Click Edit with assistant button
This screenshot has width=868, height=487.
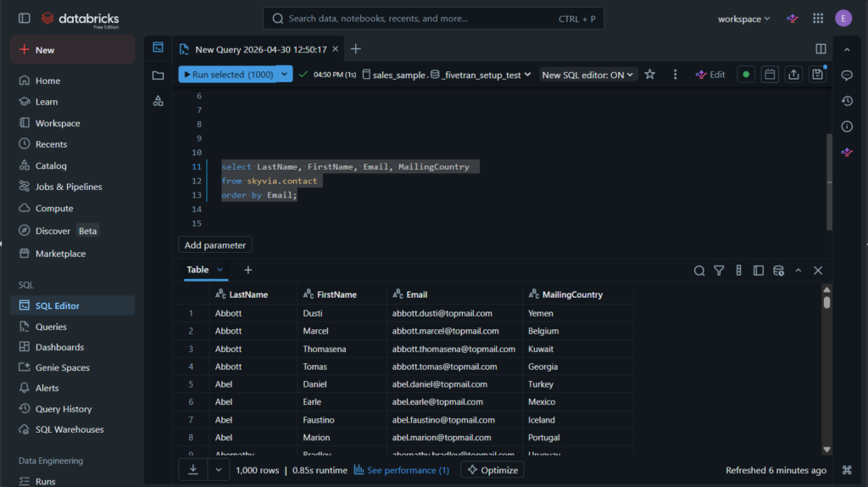click(710, 75)
